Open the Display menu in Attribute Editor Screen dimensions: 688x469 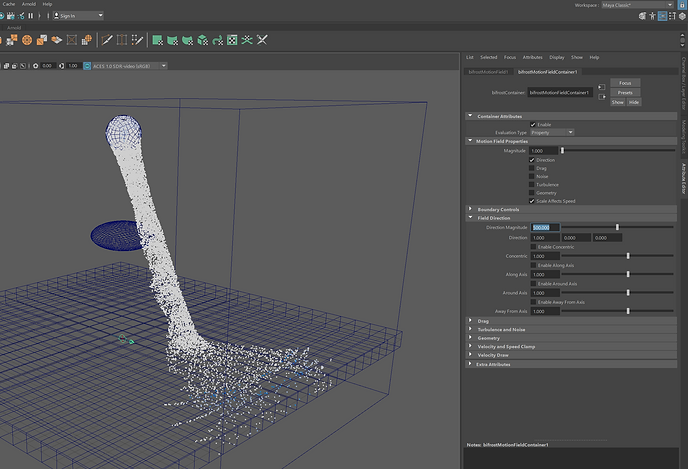coord(556,57)
